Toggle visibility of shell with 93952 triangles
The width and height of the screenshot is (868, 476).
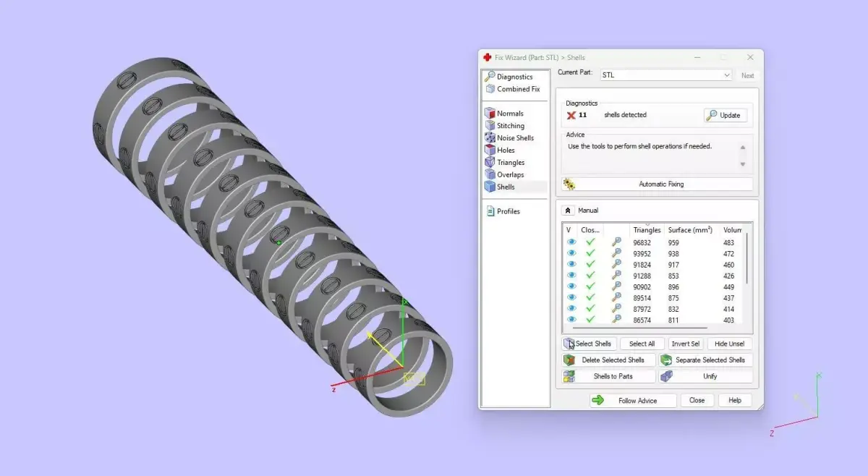pos(571,253)
